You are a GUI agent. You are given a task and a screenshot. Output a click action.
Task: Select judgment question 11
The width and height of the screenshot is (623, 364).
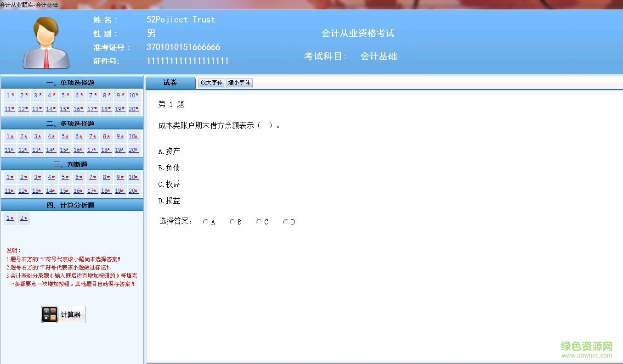(10, 190)
